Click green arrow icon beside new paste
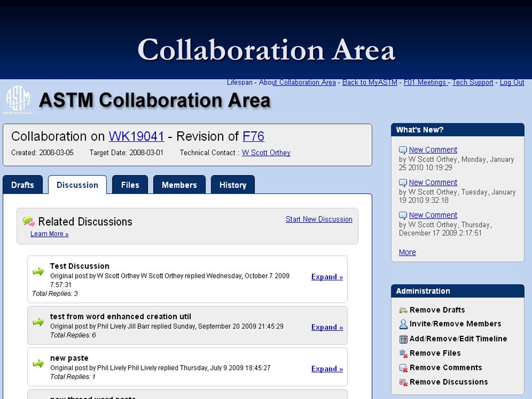Screen dimensions: 532x399 [x=38, y=364]
